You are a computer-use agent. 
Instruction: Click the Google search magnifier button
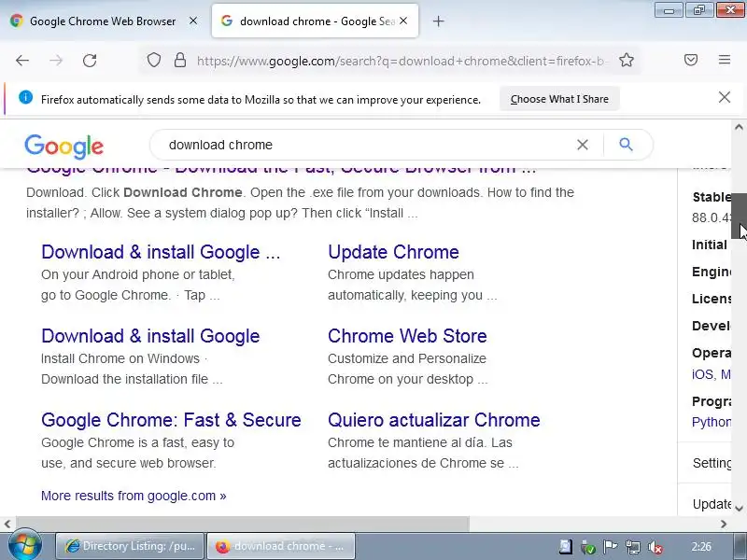626,145
